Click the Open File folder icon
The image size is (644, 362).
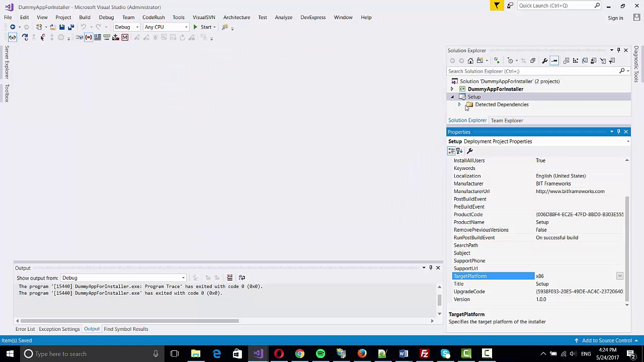52,27
